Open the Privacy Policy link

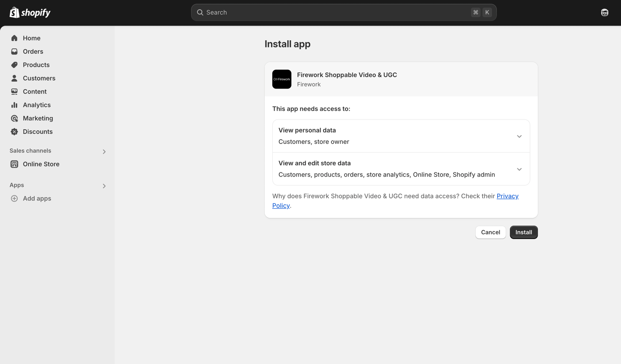point(507,196)
